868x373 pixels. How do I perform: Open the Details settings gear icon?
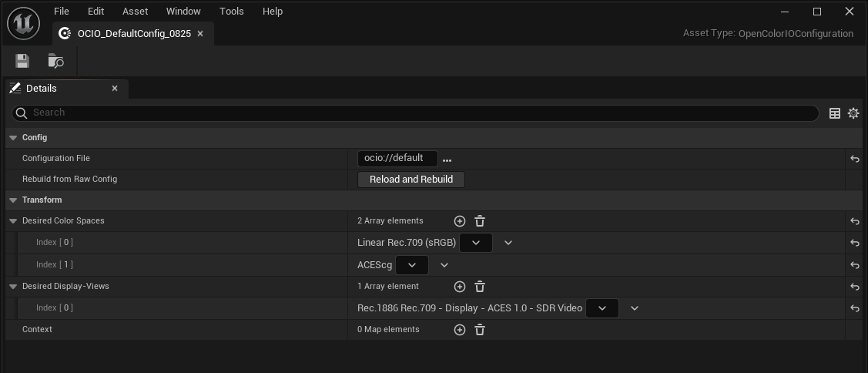(x=853, y=113)
